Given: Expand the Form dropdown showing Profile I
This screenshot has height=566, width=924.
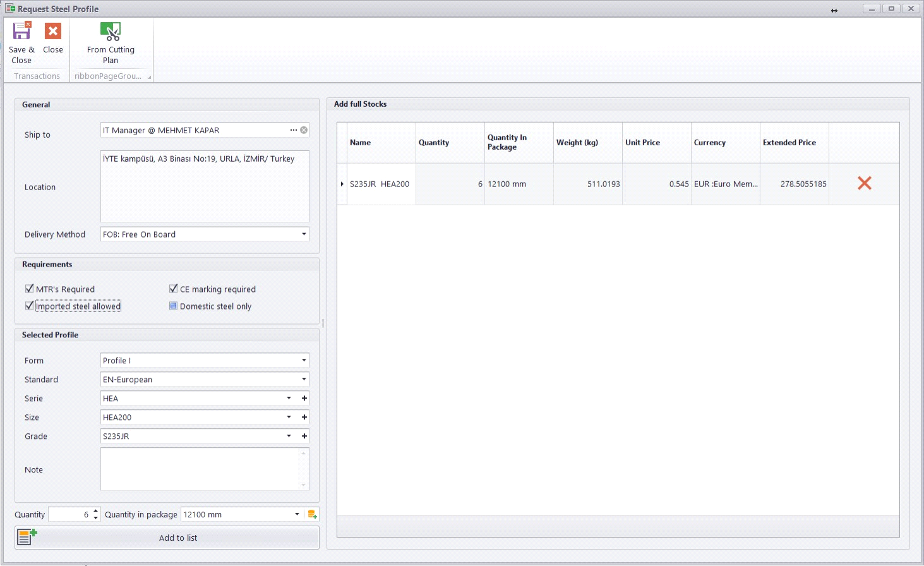Looking at the screenshot, I should pos(304,361).
